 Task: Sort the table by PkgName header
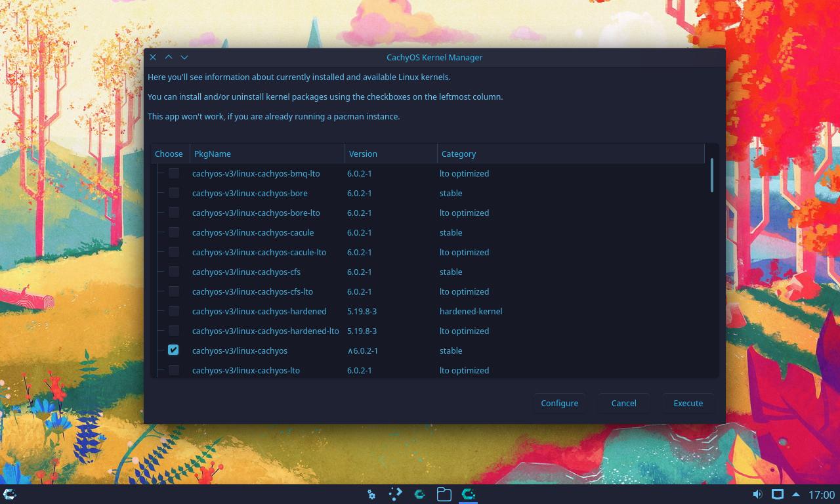267,154
